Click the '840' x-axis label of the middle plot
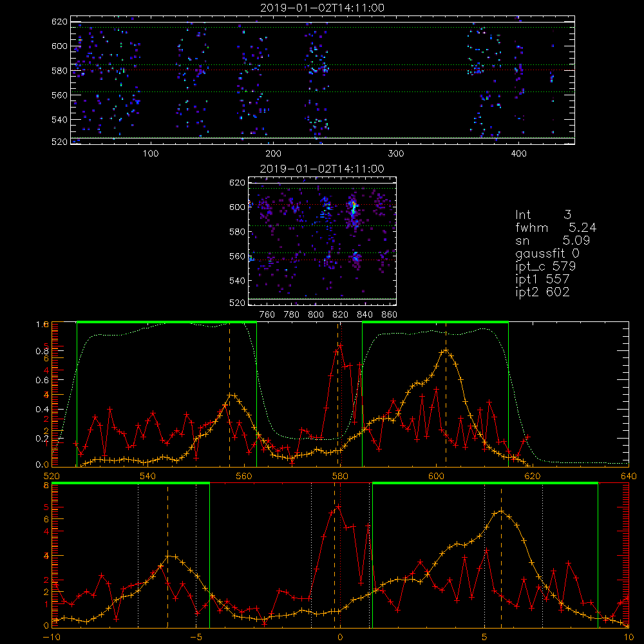The width and height of the screenshot is (644, 644). click(x=365, y=314)
